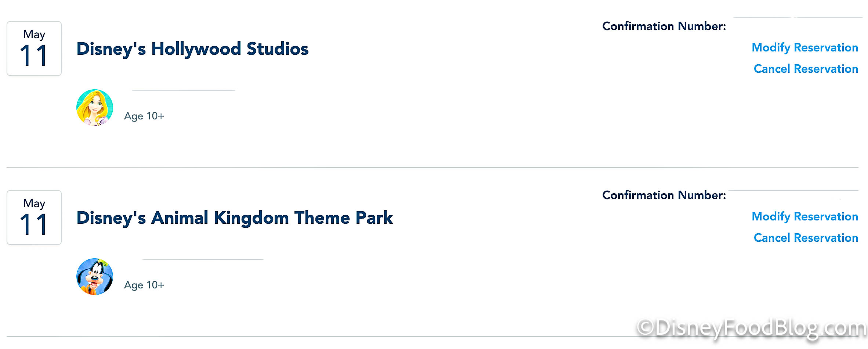Image resolution: width=868 pixels, height=349 pixels.
Task: Click the blank confirmation number for Animal Kingdom
Action: pos(793,195)
